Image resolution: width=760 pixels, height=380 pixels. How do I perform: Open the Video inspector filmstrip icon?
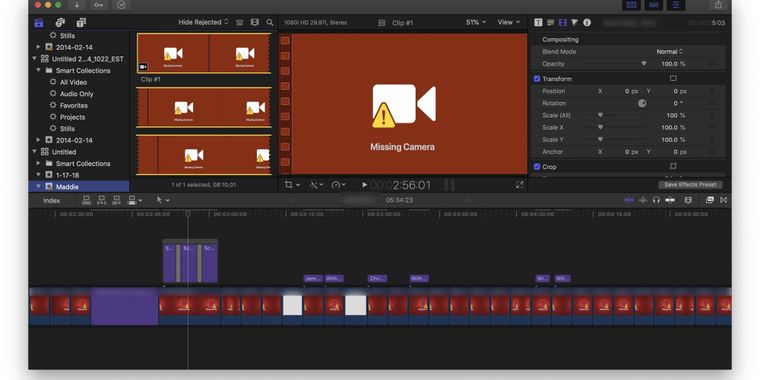pyautogui.click(x=562, y=22)
